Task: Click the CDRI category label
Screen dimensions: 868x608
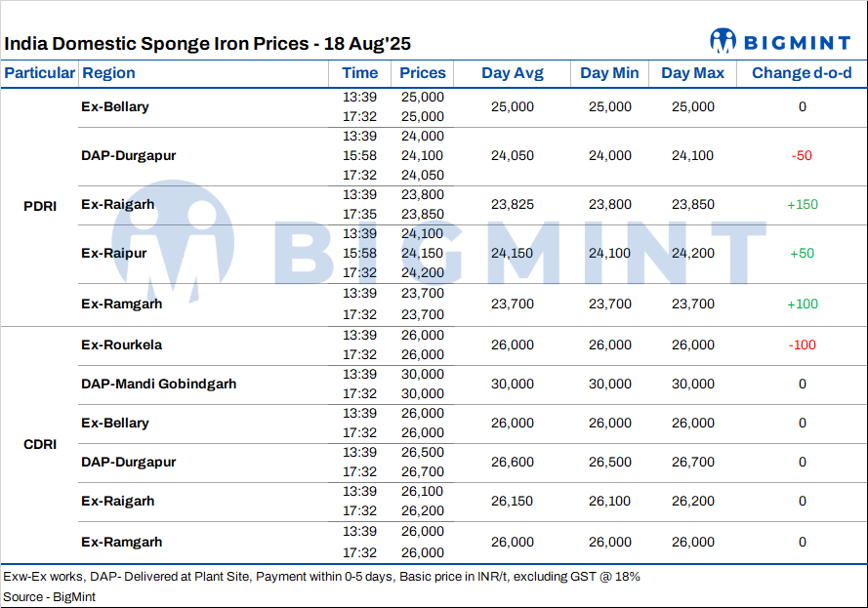Action: 40,444
